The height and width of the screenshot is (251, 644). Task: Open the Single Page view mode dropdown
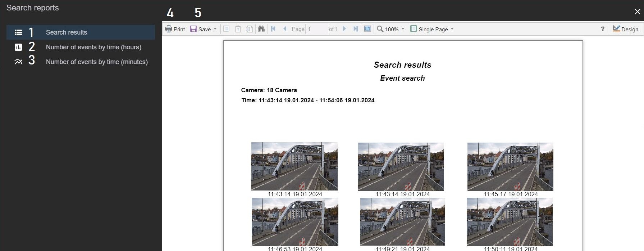tap(452, 29)
